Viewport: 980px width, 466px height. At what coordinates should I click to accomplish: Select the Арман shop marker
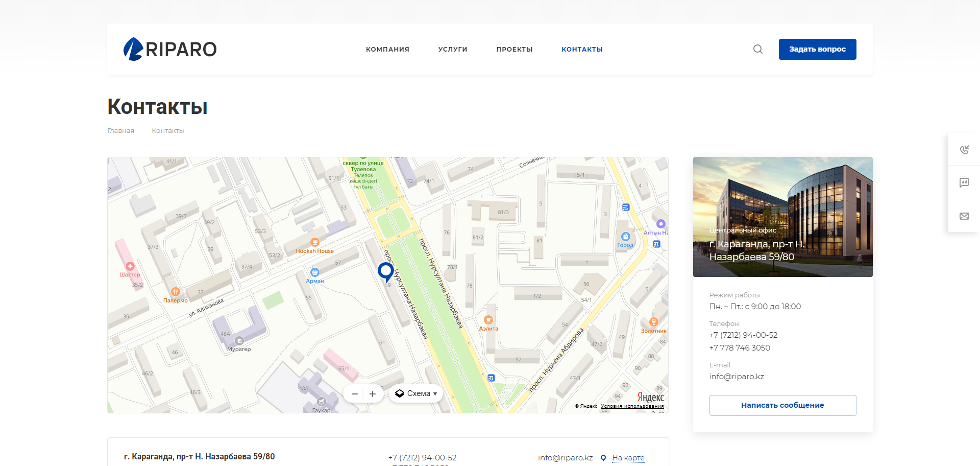(315, 272)
